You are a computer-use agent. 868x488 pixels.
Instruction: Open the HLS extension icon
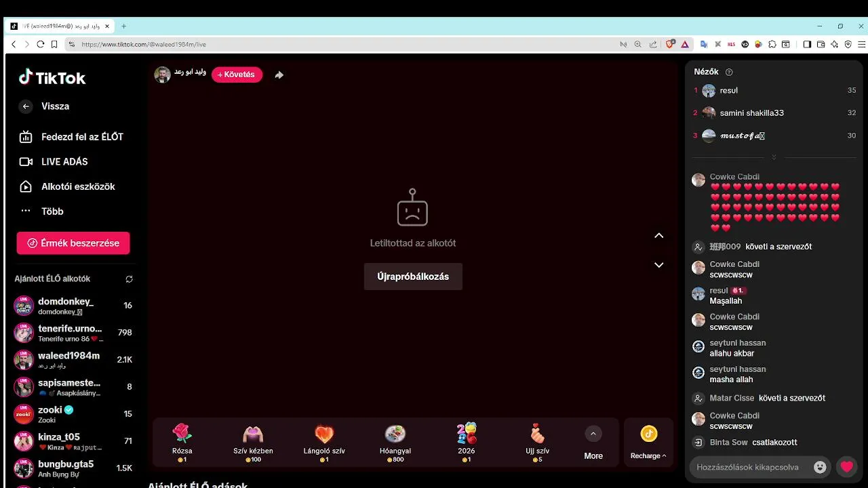click(731, 44)
